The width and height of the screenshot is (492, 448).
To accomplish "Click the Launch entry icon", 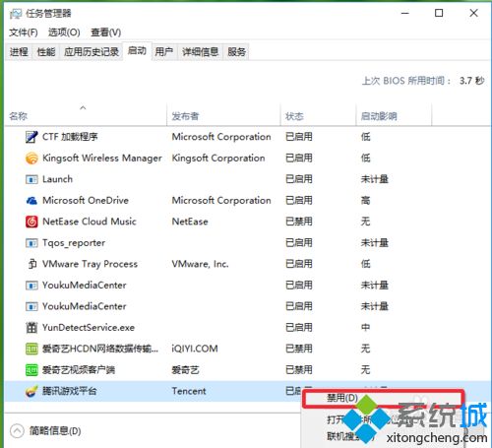I will point(31,179).
